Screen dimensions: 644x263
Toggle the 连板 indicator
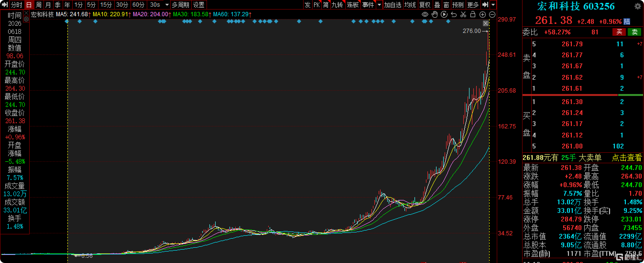[x=353, y=5]
